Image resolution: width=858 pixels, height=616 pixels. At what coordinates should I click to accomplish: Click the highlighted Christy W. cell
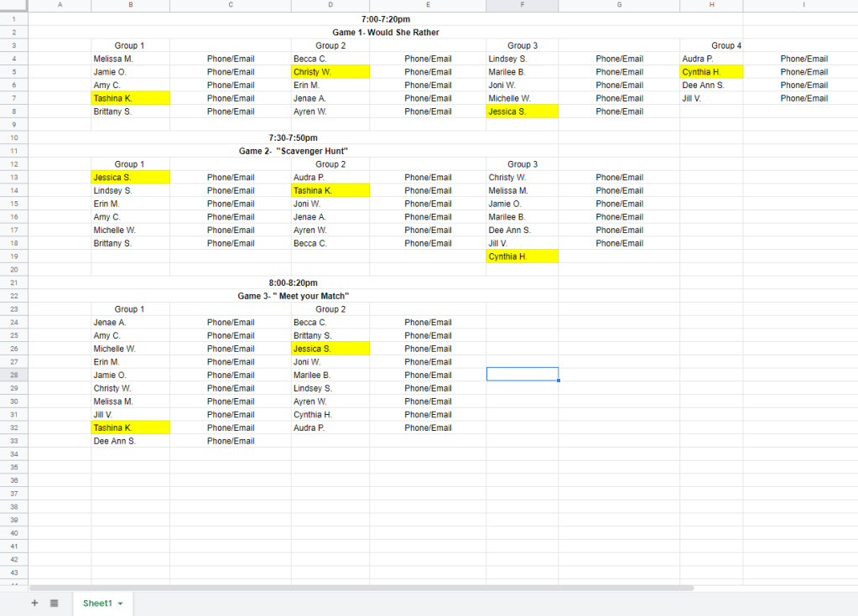point(330,72)
